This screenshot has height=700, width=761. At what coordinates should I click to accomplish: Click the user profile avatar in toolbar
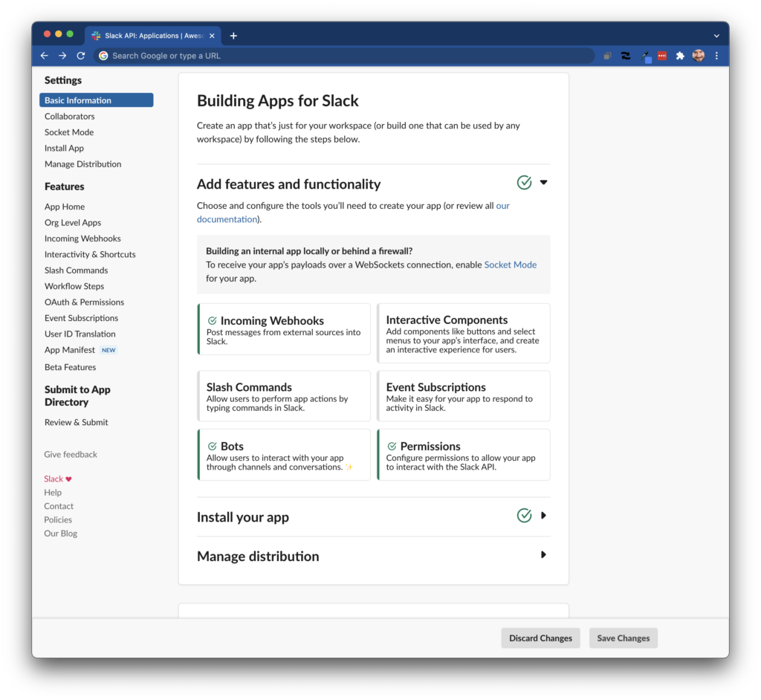(699, 56)
